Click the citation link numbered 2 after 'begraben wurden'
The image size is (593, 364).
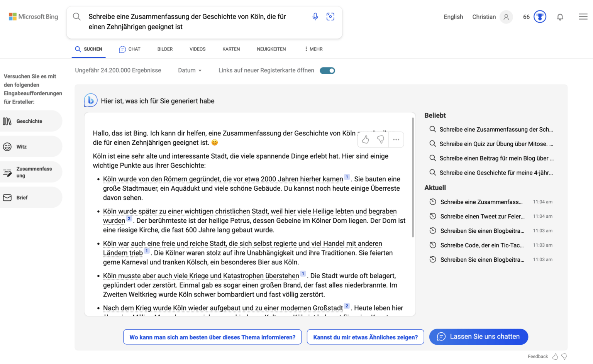(x=129, y=218)
